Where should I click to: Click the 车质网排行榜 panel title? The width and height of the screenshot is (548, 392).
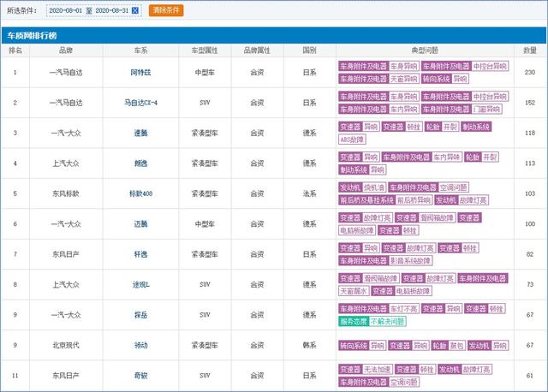[x=32, y=36]
